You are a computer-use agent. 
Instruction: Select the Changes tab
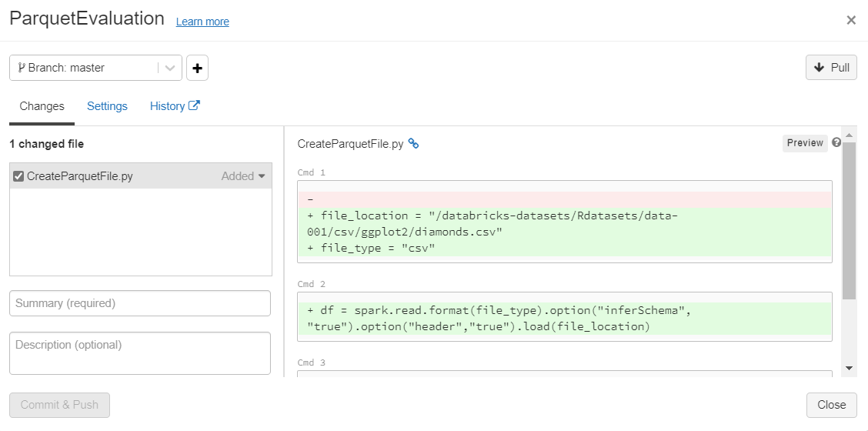coord(42,106)
